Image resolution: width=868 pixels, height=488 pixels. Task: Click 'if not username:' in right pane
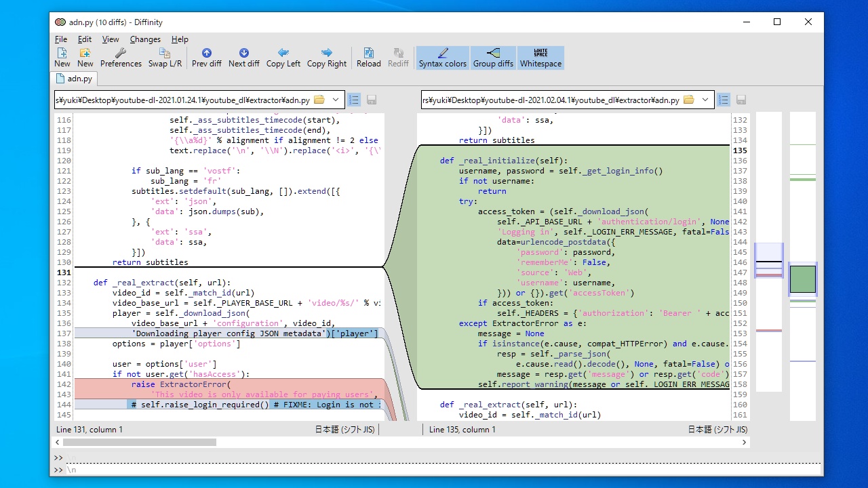[496, 181]
